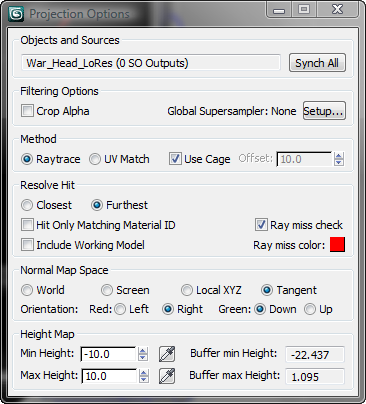Select the UV Match method

point(95,159)
